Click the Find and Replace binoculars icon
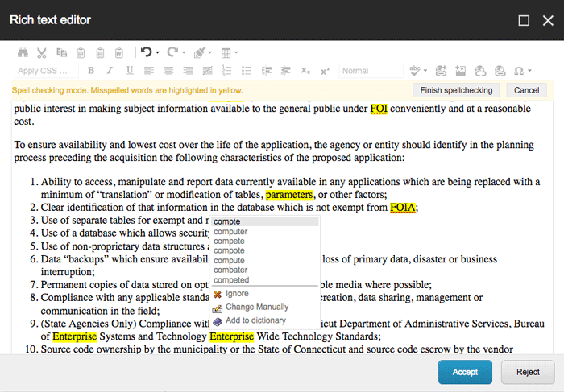The image size is (564, 392). pyautogui.click(x=23, y=53)
